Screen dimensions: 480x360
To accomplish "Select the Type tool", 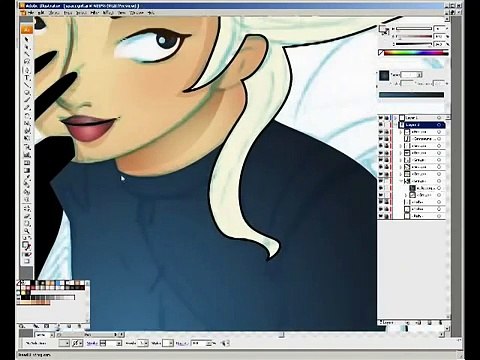I will tap(27, 77).
